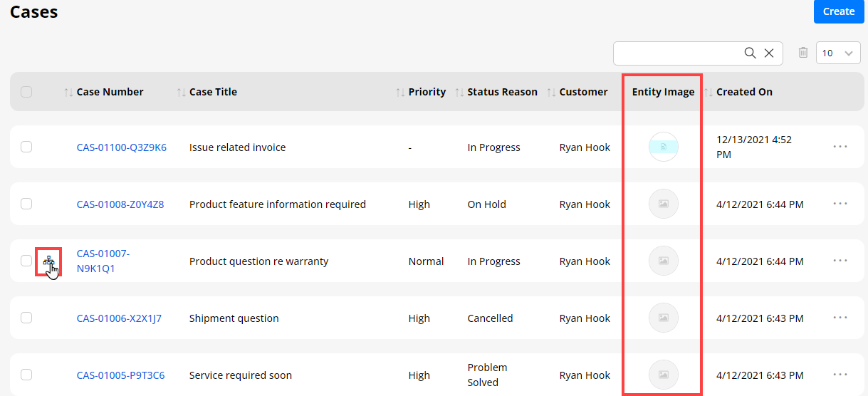Check the box for CAS-01100-Q3Z9K6
This screenshot has width=868, height=396.
click(26, 147)
